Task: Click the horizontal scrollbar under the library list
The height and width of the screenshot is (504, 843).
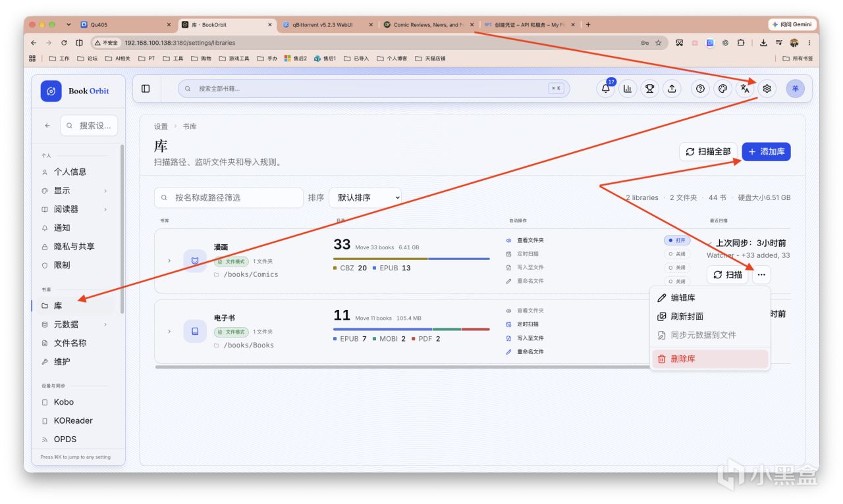Action: pos(402,367)
